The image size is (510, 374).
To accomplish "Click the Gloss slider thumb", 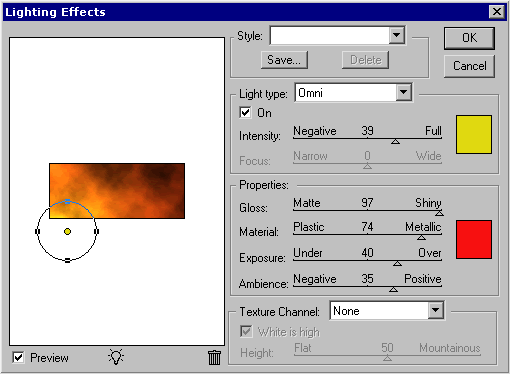I will pos(439,213).
